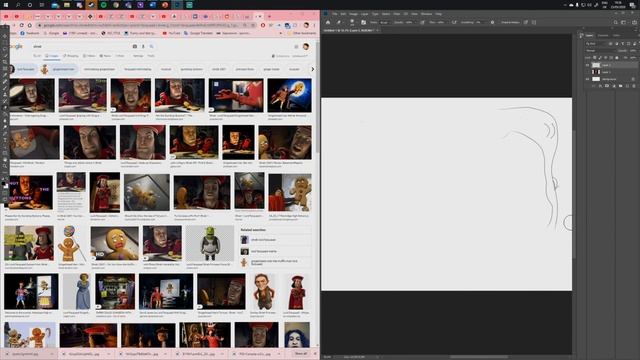
Task: Select the Move tool in Photoshop toolbar
Action: (5, 36)
